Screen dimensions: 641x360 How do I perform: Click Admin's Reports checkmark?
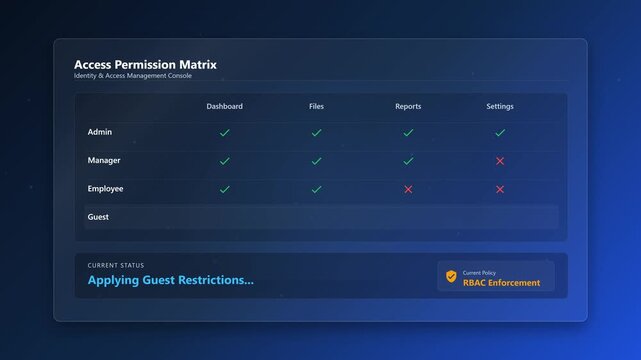click(408, 133)
